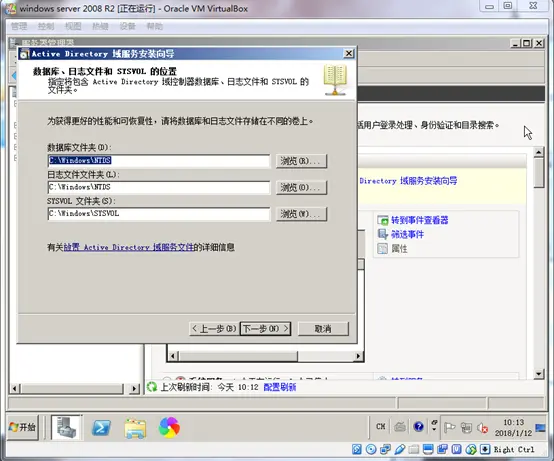Click the VirtualBox network status icon
This screenshot has width=554, height=461.
pyautogui.click(x=385, y=449)
